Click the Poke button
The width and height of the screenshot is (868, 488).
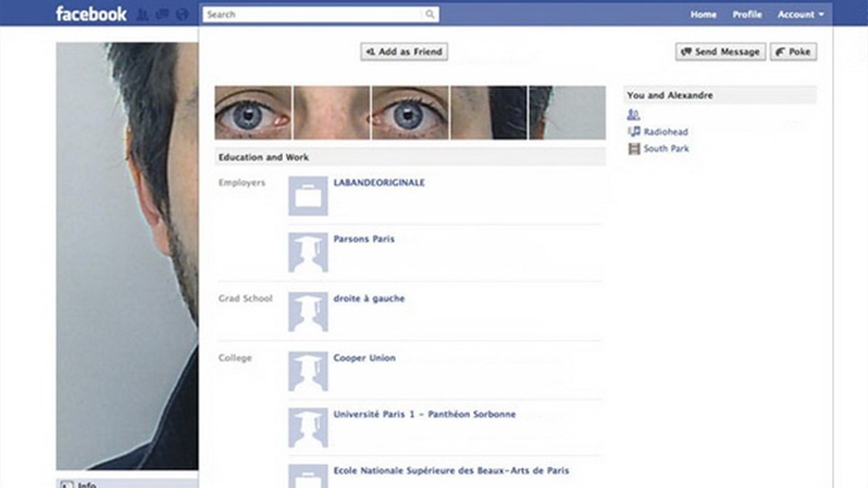coord(793,51)
